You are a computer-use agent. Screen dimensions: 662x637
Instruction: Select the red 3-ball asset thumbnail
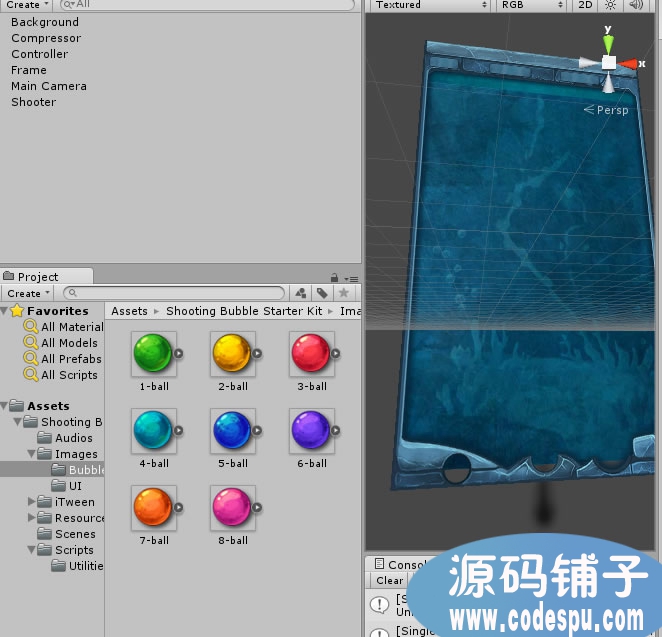click(311, 353)
